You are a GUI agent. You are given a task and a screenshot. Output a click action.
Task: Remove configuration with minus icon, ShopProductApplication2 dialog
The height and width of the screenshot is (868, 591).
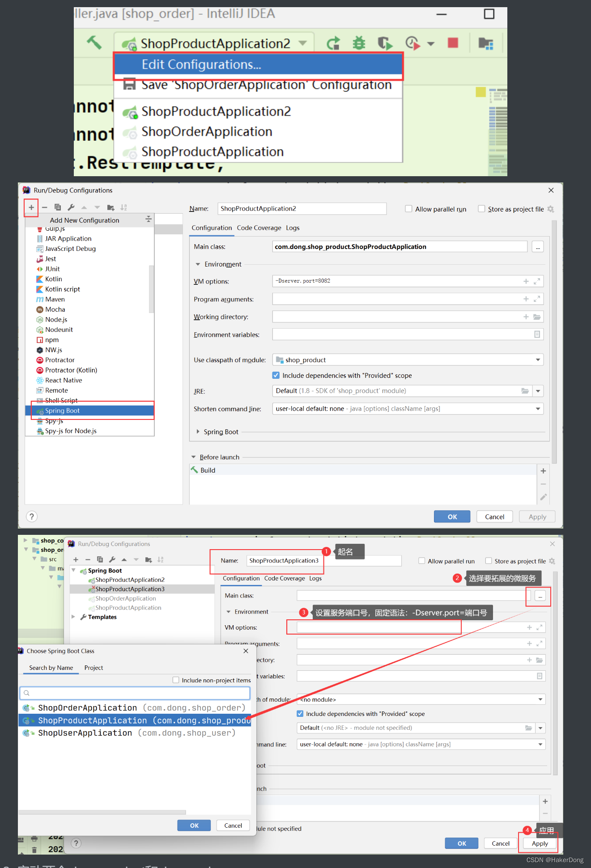(44, 207)
